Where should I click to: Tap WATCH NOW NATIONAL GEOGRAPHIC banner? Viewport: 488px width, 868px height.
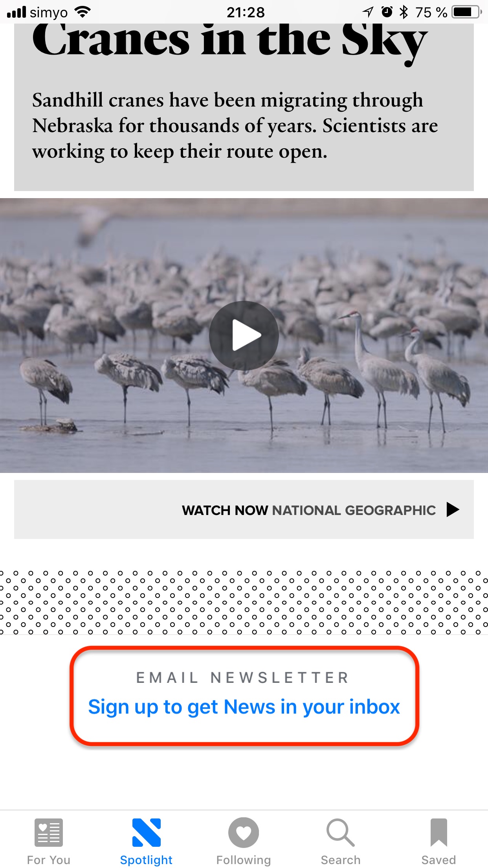click(x=244, y=509)
